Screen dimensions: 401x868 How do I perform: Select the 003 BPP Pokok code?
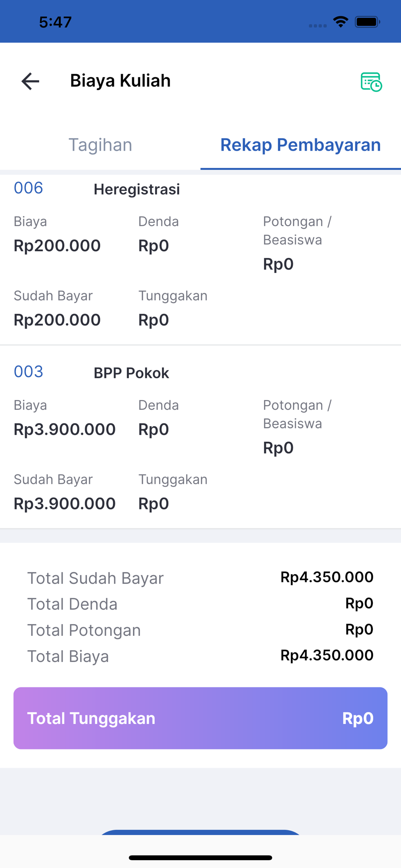28,372
